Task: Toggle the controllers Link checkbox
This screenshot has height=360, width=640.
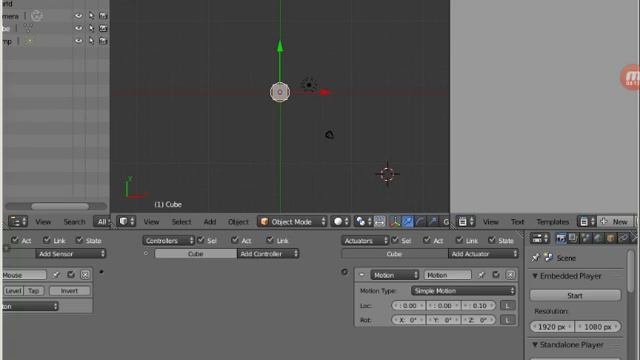Action: point(270,240)
